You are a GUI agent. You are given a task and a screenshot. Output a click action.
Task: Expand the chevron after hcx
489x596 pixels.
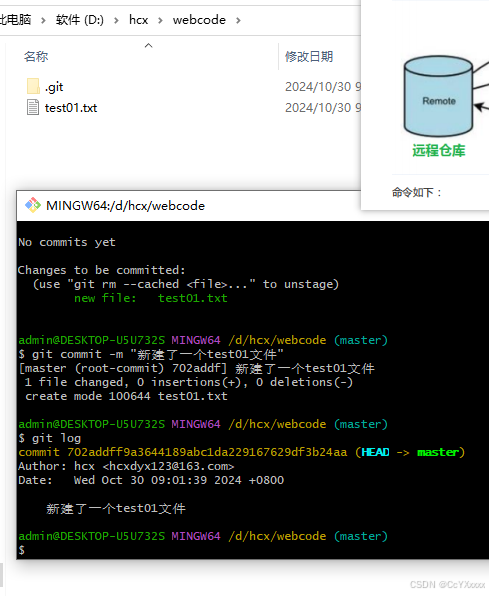160,20
